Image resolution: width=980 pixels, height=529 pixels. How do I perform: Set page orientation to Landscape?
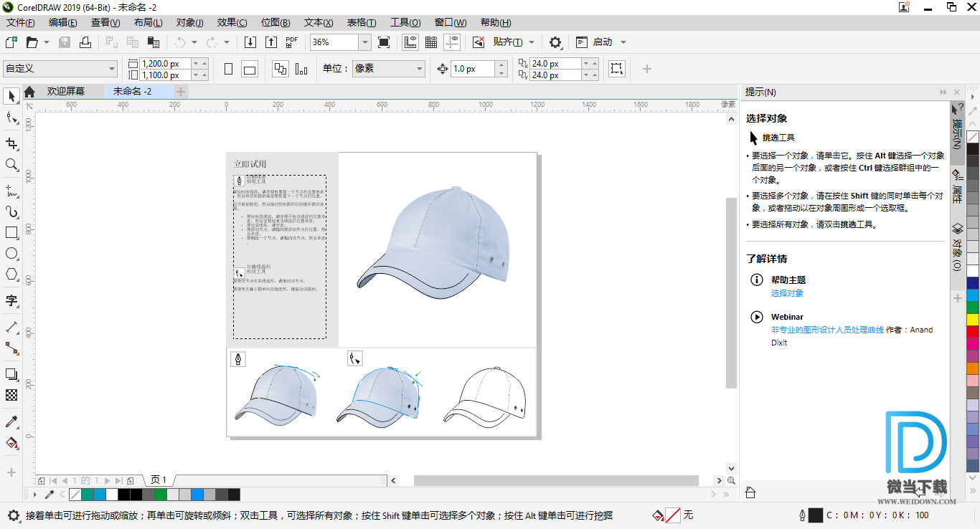250,69
